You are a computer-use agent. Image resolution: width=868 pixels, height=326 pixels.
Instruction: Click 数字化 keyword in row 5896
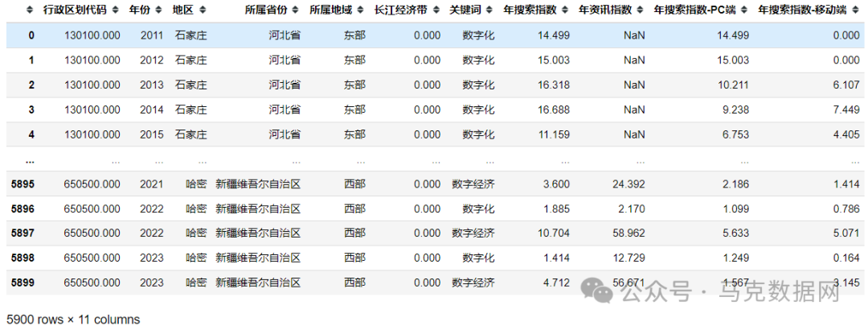(479, 208)
